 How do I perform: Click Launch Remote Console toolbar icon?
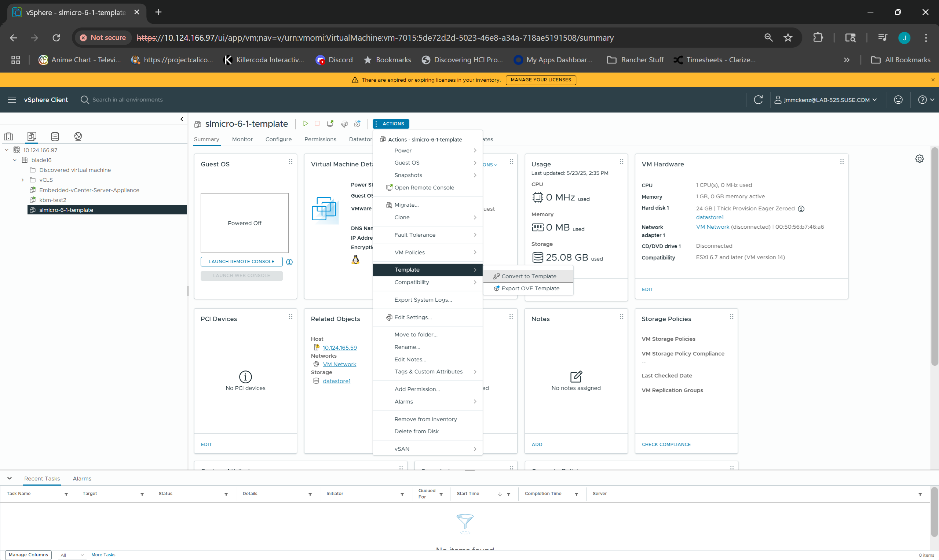pyautogui.click(x=330, y=124)
